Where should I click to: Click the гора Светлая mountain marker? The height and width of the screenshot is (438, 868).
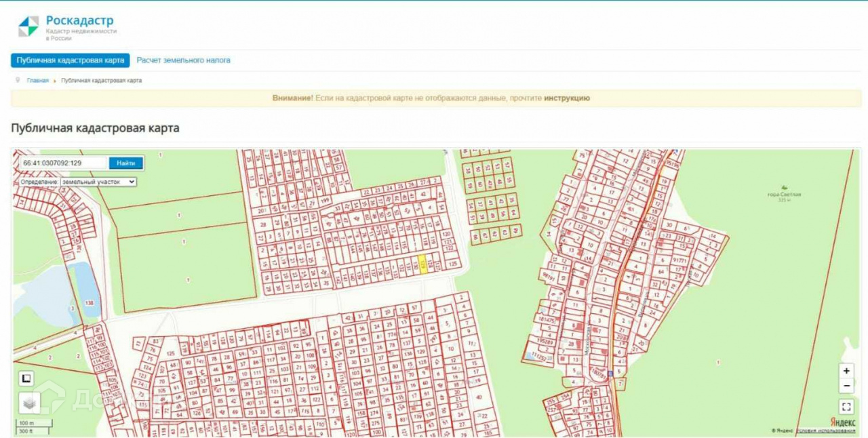coord(785,188)
